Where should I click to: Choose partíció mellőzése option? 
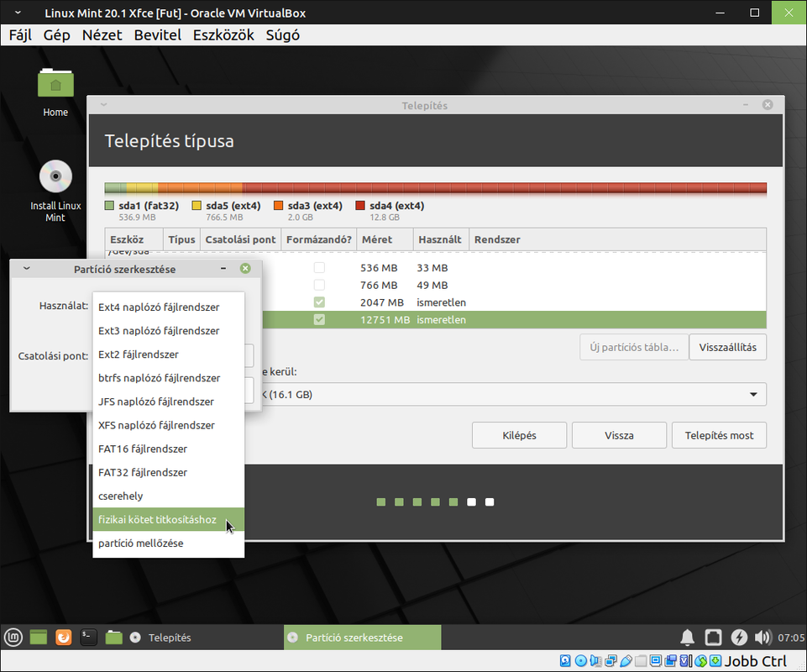tap(168, 543)
